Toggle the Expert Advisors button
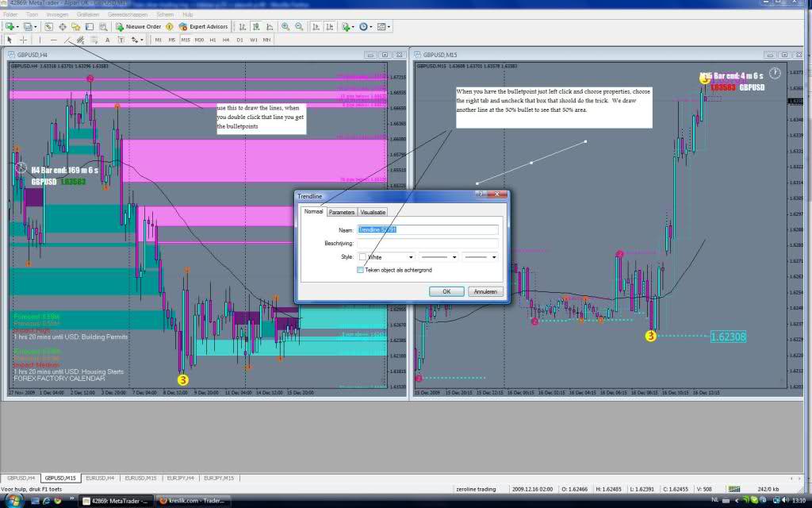Screen dimensions: 812x508 point(204,26)
